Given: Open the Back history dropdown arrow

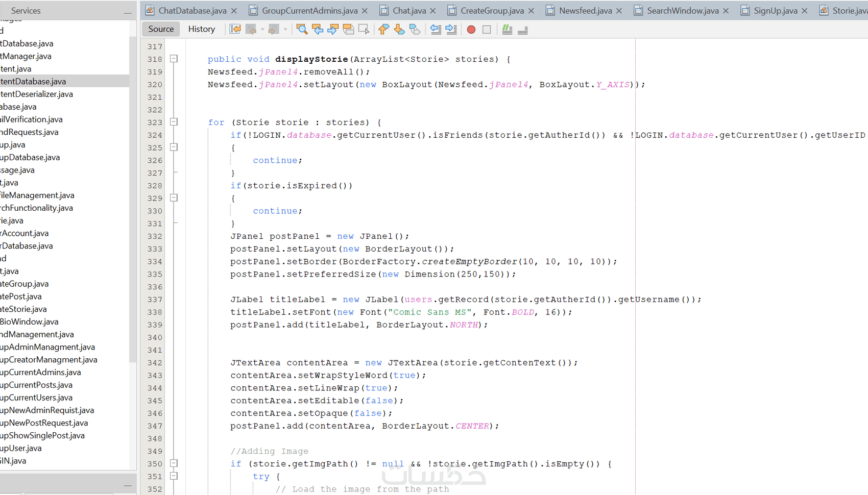Looking at the screenshot, I should pos(262,29).
